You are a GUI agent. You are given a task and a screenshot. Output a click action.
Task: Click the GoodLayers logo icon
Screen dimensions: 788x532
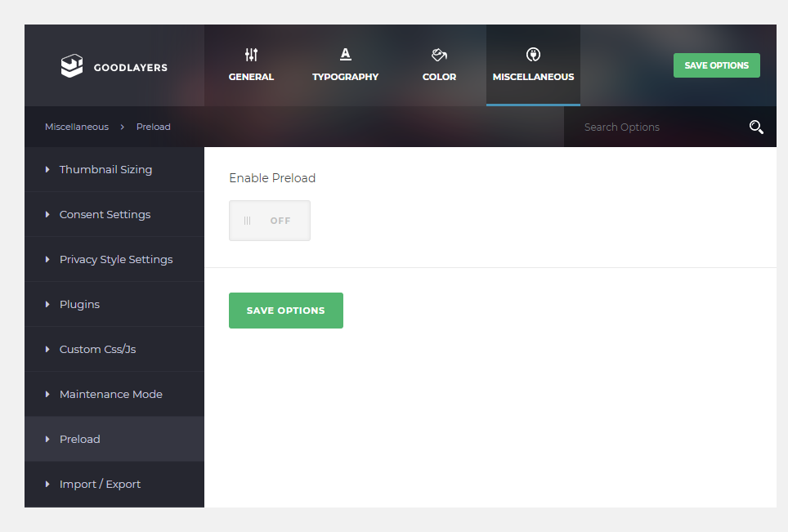coord(72,66)
